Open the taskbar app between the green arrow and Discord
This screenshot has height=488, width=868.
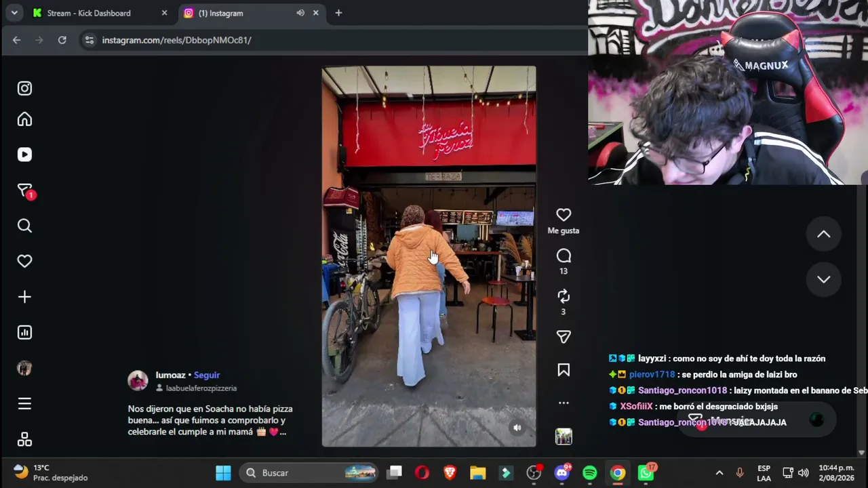[x=534, y=473]
